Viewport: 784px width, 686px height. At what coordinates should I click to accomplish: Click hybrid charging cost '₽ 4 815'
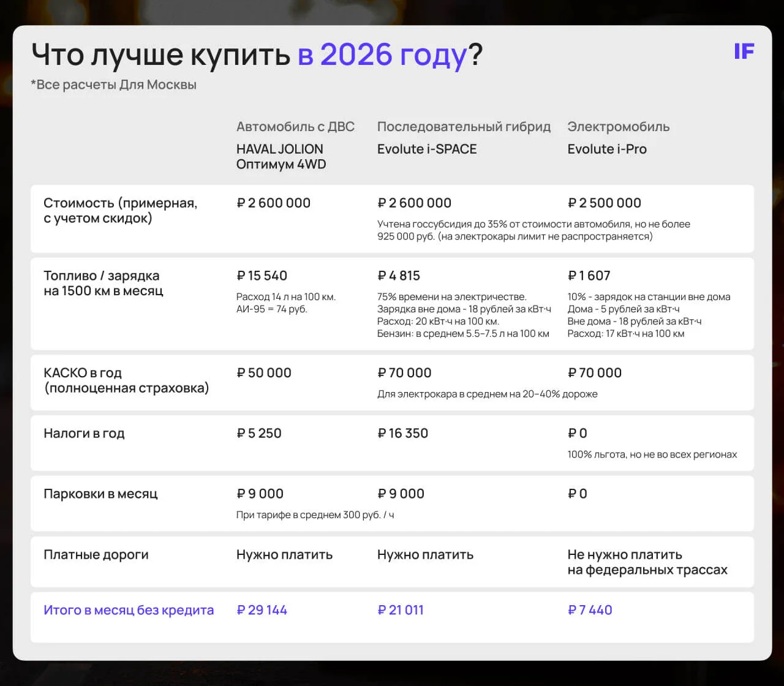click(399, 276)
